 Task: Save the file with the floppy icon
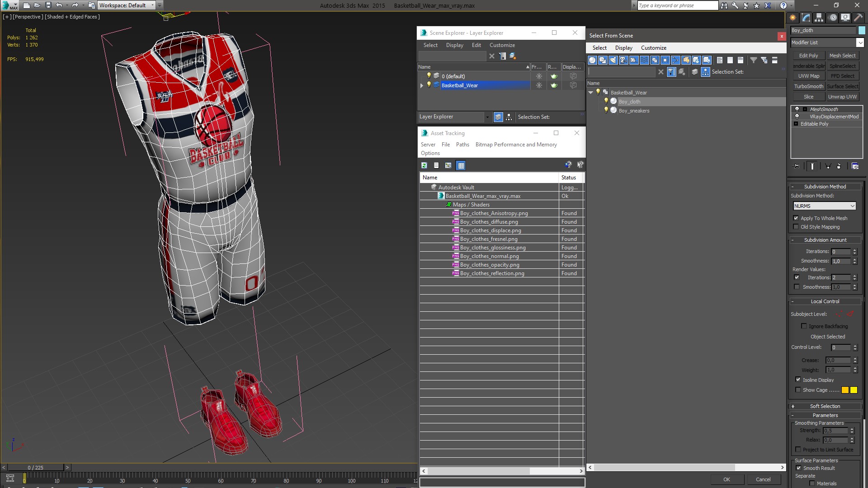[x=48, y=5]
